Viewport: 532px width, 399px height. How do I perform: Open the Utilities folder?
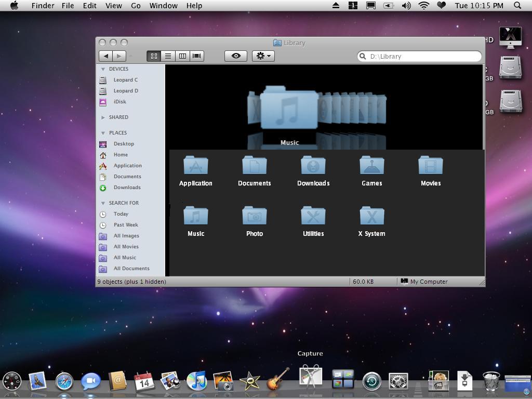[x=313, y=216]
